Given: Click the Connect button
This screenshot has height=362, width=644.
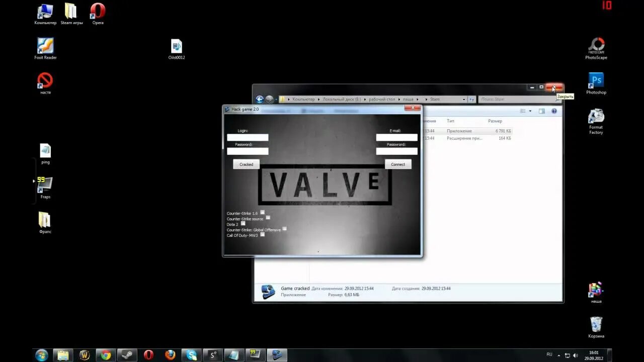Looking at the screenshot, I should pyautogui.click(x=398, y=164).
